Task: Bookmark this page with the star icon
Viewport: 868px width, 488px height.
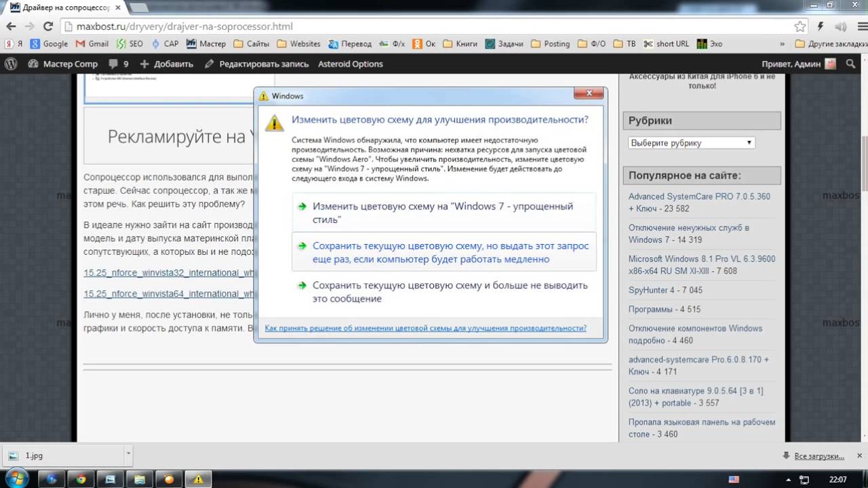Action: (x=800, y=26)
